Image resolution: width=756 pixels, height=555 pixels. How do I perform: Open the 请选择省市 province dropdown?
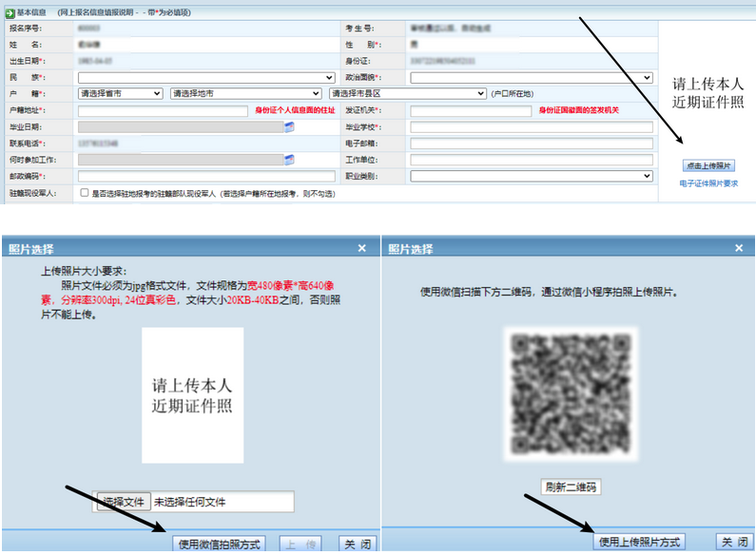coord(120,94)
